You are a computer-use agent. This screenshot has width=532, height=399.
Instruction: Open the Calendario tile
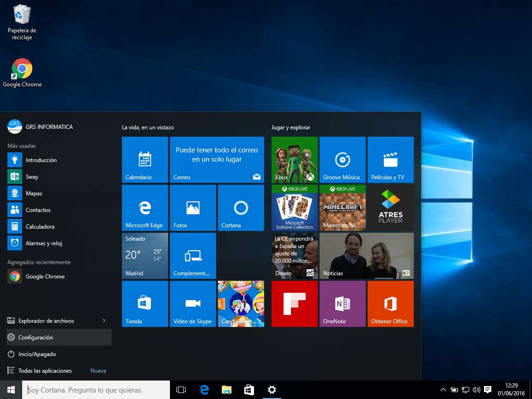(145, 160)
